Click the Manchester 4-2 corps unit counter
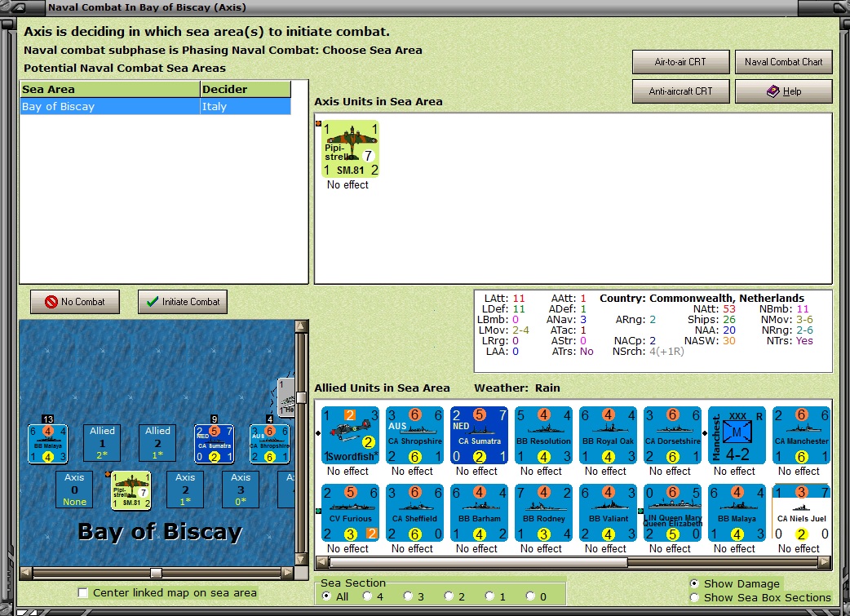 tap(737, 436)
